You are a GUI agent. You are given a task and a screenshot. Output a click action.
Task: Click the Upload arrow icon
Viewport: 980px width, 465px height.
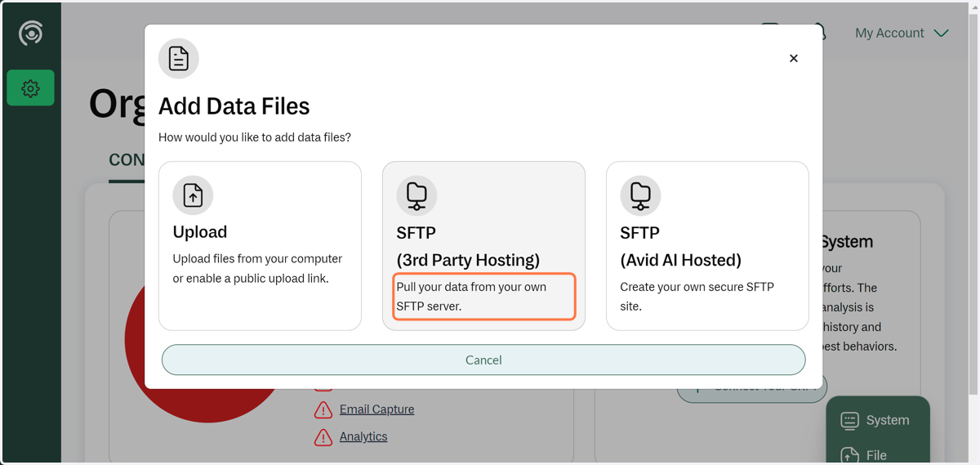193,196
